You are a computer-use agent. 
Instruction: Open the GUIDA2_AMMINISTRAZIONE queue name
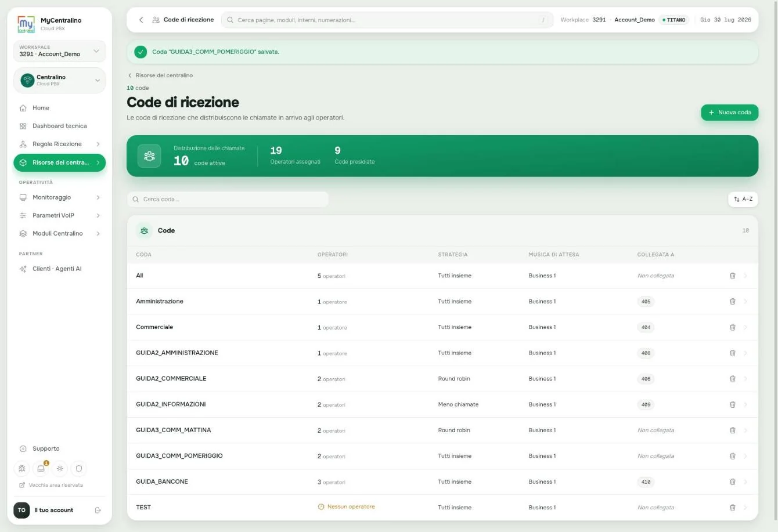point(177,353)
